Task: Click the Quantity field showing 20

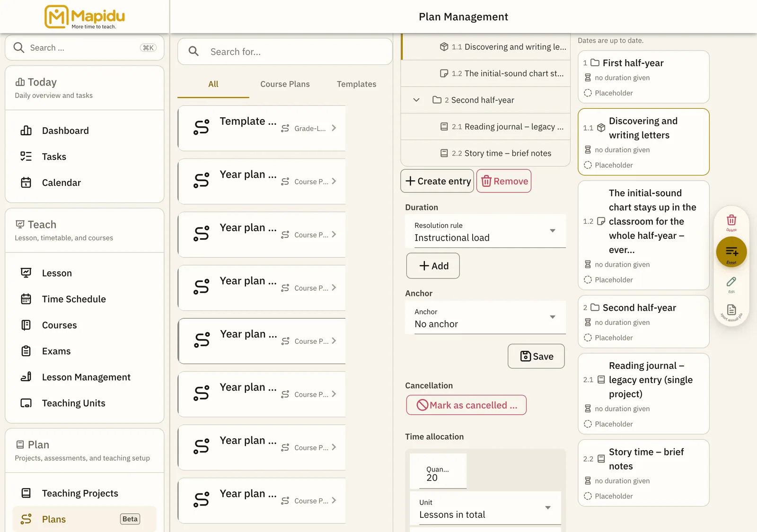Action: pos(438,471)
